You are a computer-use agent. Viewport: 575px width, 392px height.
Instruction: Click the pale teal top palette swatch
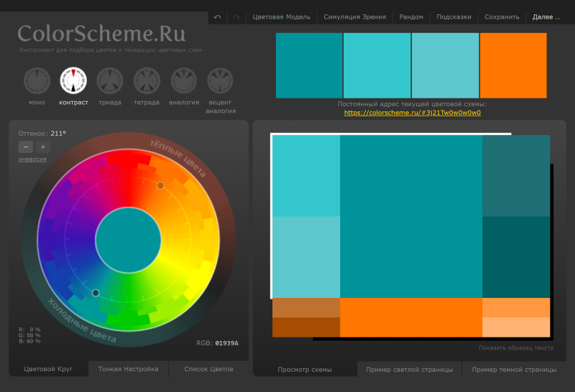click(x=445, y=65)
